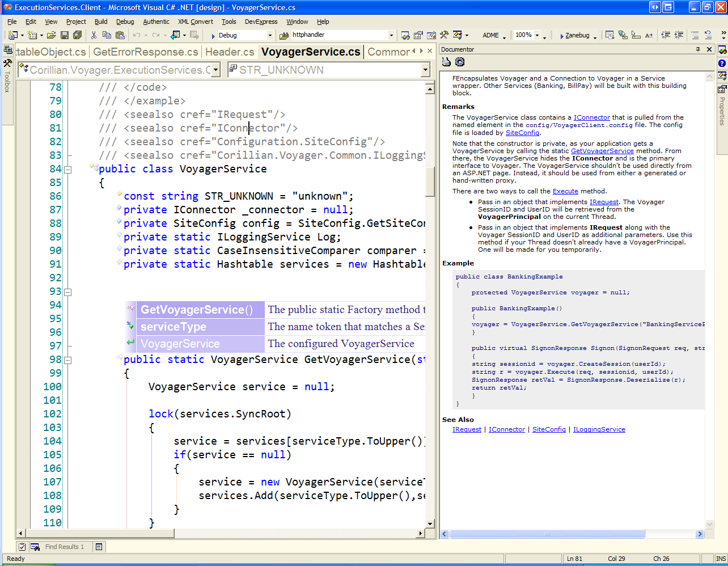Select the VoyagerService.cs tab

coord(311,52)
